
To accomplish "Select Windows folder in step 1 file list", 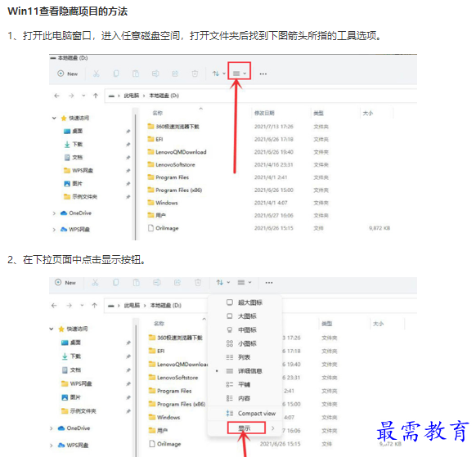I will click(x=163, y=203).
